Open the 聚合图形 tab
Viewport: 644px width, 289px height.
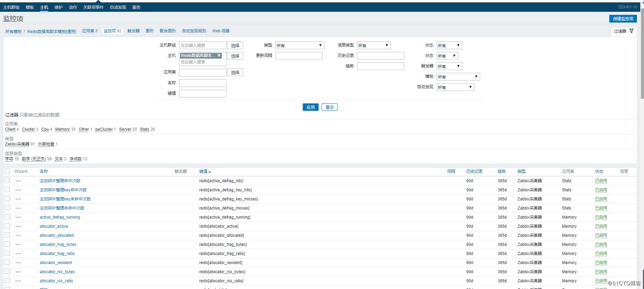tap(168, 31)
